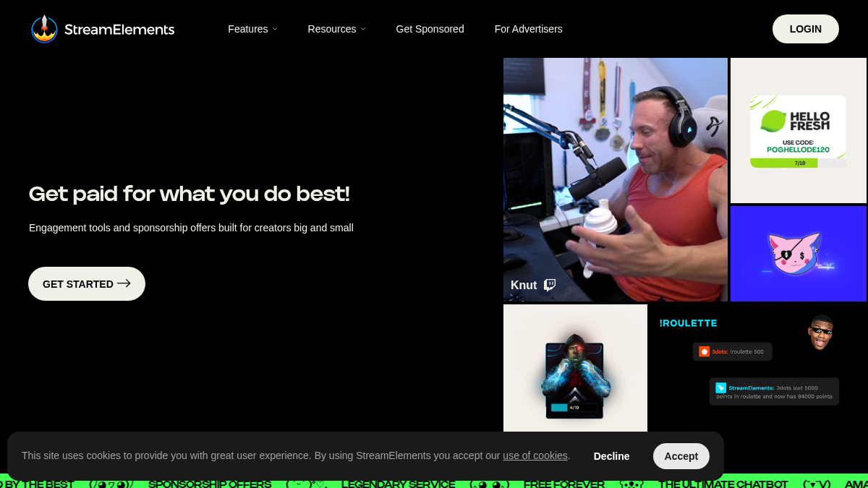Click LEGENDARY SERVICE in the ticker
868x488 pixels.
point(399,484)
